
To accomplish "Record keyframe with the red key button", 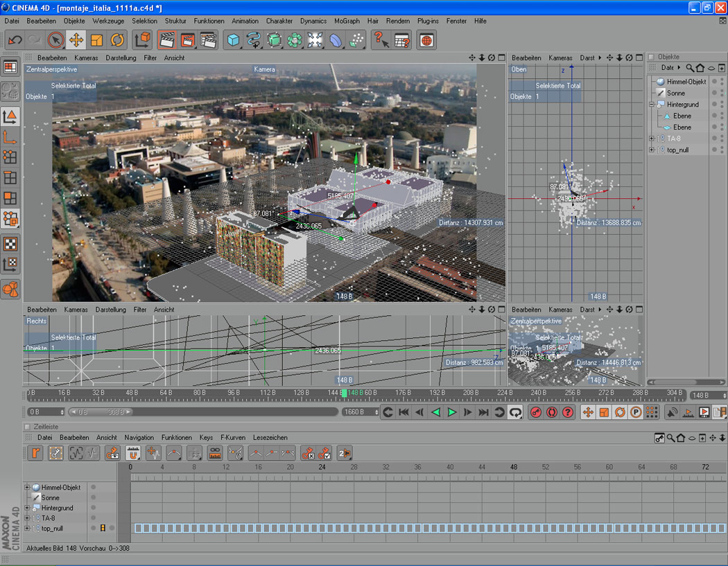I will pyautogui.click(x=535, y=412).
